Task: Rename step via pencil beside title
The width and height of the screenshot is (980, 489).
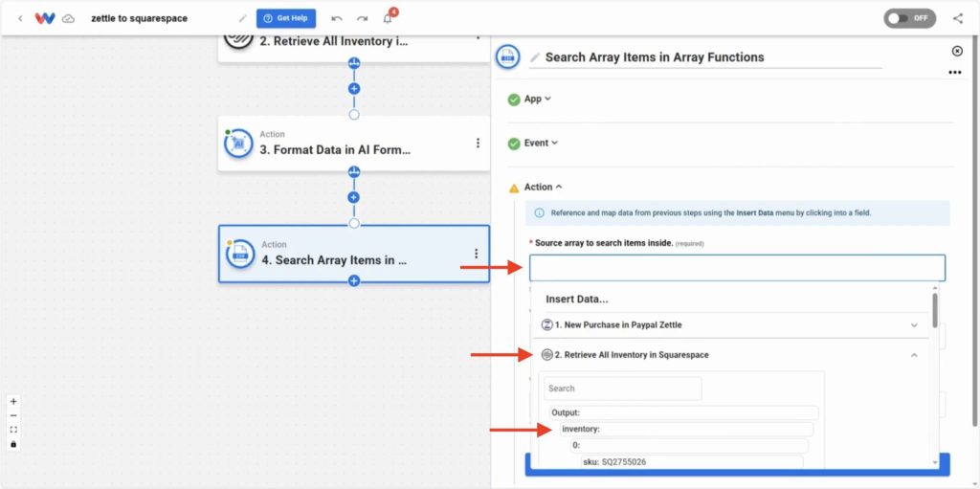Action: click(534, 57)
